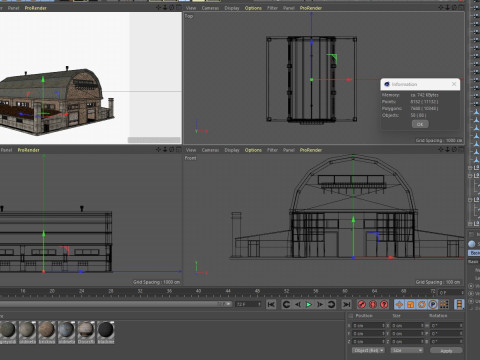Step back one frame
480x360 pixels.
point(298,304)
